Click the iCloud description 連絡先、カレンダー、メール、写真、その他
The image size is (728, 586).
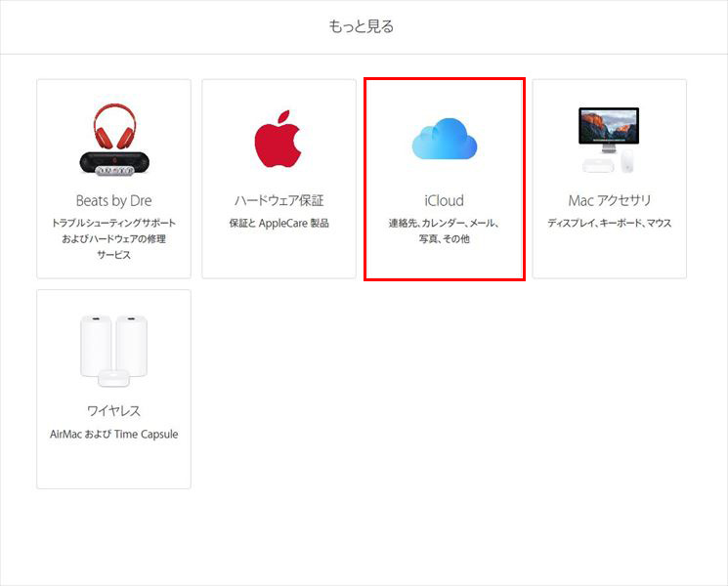pyautogui.click(x=445, y=231)
